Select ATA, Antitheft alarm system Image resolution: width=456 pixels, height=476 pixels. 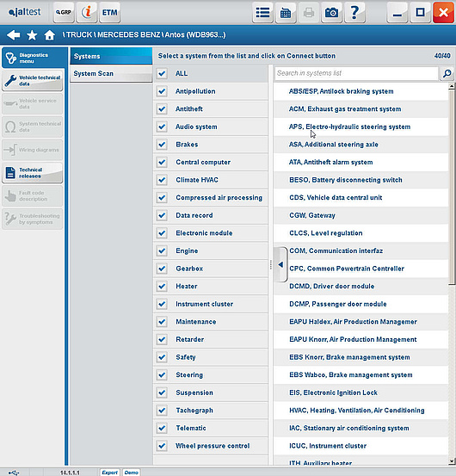(x=361, y=162)
